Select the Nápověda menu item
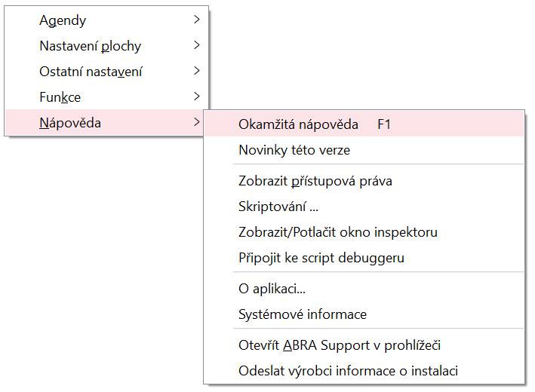This screenshot has width=535, height=392. click(x=70, y=123)
